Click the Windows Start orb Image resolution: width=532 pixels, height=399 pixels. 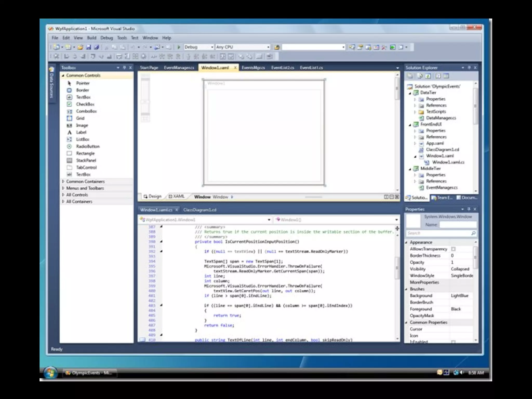tap(50, 373)
